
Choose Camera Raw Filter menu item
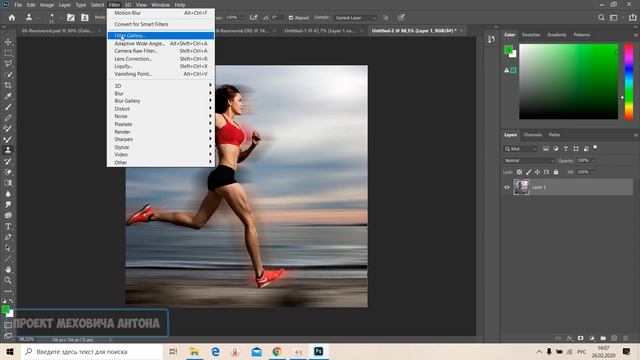pos(161,51)
